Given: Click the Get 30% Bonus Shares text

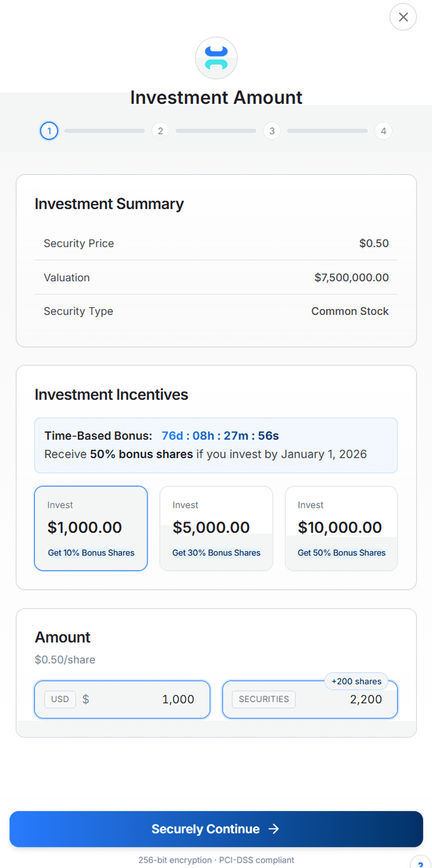Looking at the screenshot, I should (x=216, y=553).
